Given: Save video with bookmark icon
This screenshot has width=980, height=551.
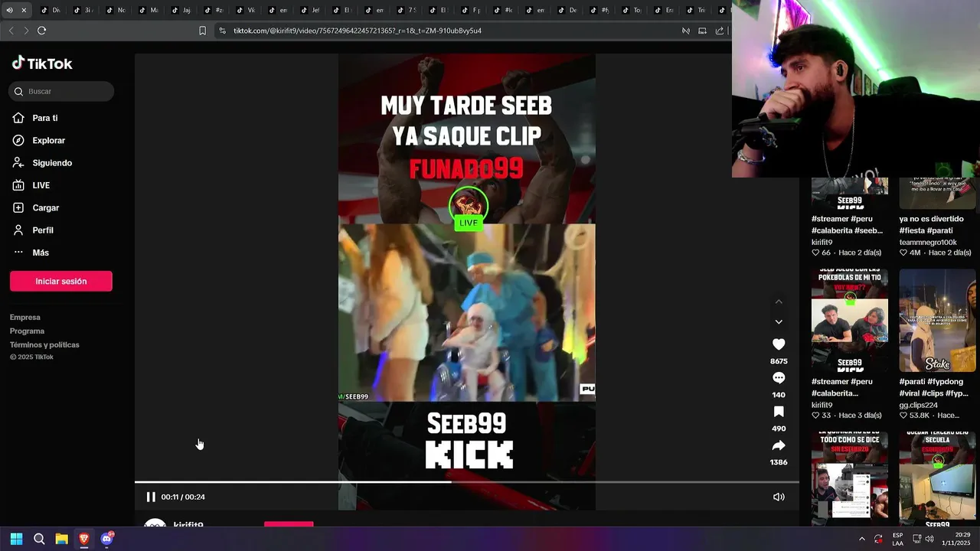Looking at the screenshot, I should (779, 412).
